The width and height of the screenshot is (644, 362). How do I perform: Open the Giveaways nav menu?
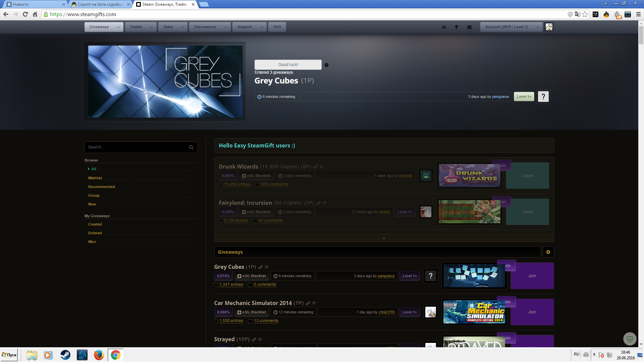coord(99,27)
